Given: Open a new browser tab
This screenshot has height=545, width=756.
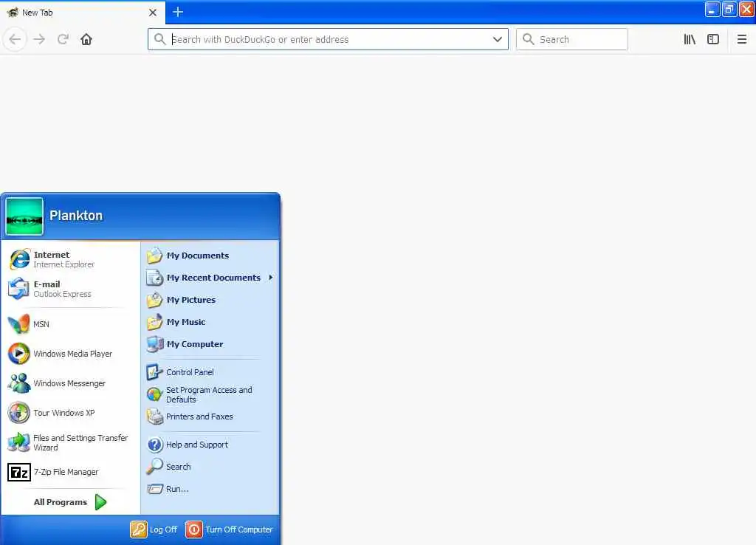Looking at the screenshot, I should (x=178, y=12).
